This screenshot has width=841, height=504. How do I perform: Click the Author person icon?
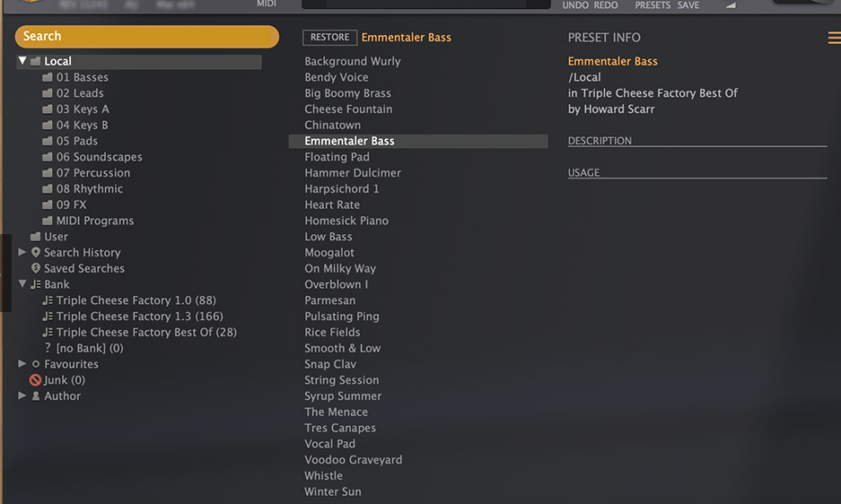[x=36, y=396]
